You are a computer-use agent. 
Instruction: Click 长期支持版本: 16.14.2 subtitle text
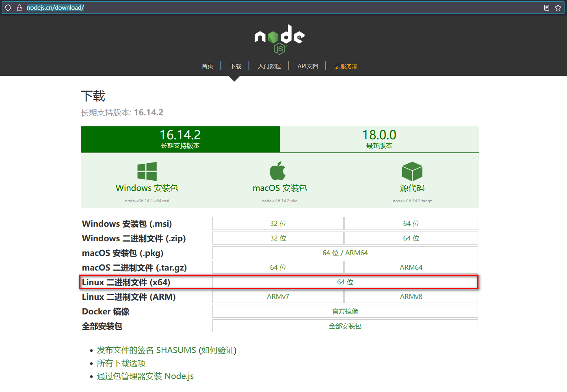[x=122, y=113]
